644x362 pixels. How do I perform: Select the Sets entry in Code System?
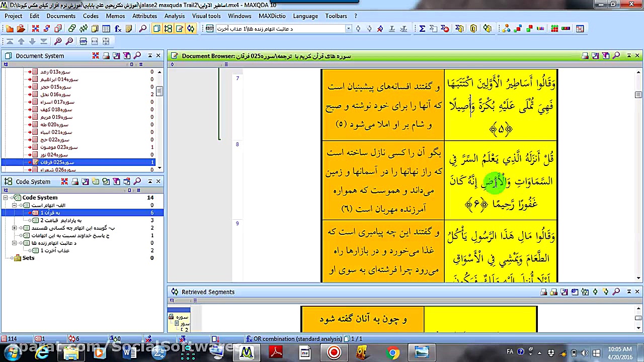(28, 258)
